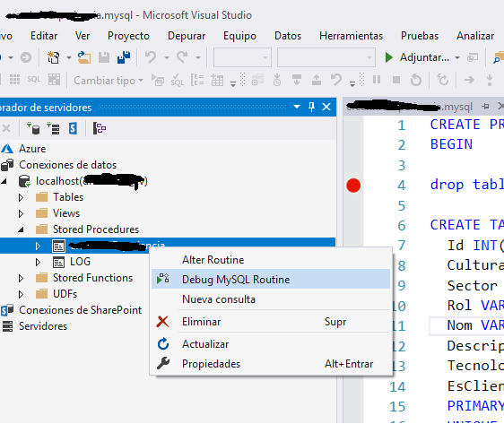The width and height of the screenshot is (504, 424).
Task: Click the SQL toolbar icon
Action: click(x=34, y=80)
